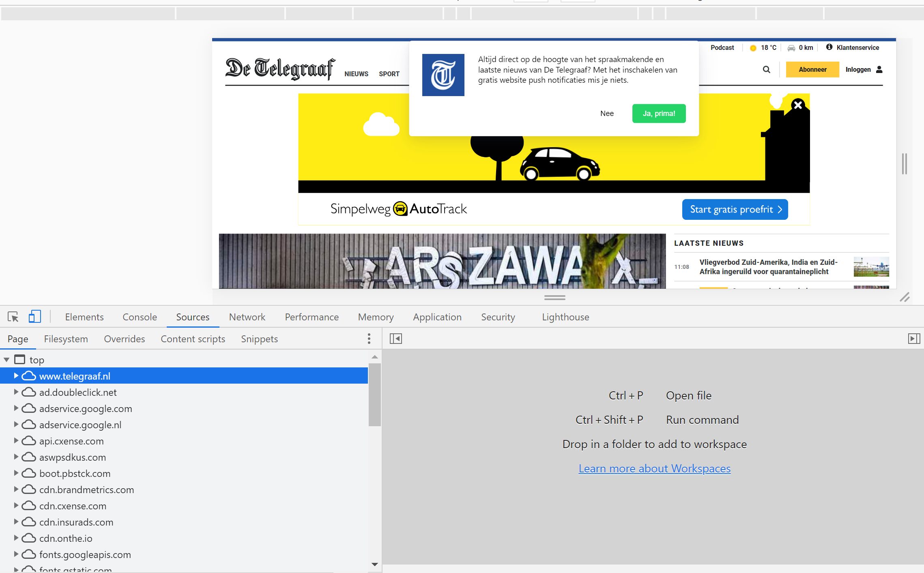Image resolution: width=924 pixels, height=573 pixels.
Task: Click the De Telegraaf masthead logo
Action: [x=280, y=69]
